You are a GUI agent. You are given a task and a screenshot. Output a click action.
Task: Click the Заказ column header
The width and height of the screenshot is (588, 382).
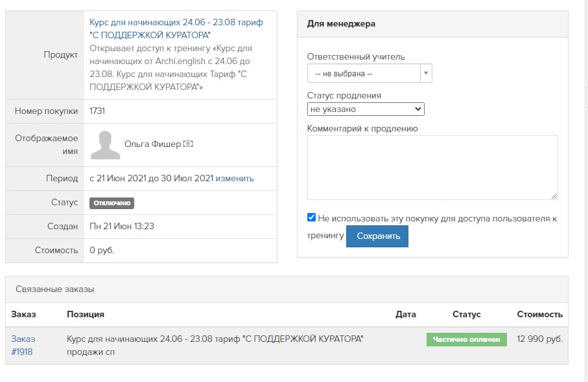(23, 315)
